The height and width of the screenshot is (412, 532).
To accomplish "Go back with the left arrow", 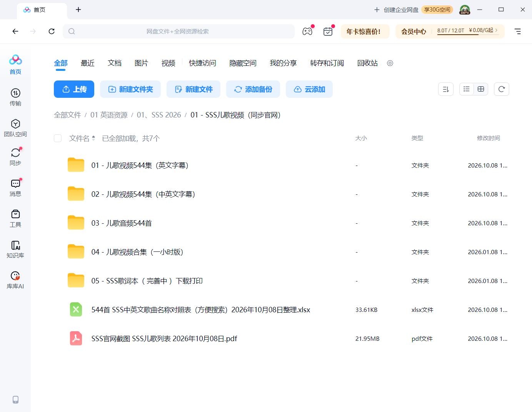I will point(15,32).
